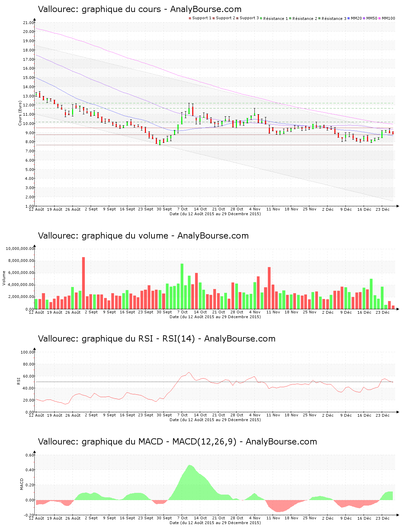The width and height of the screenshot is (412, 532).
Task: Click the blue MM20 legend color square
Action: pos(349,18)
